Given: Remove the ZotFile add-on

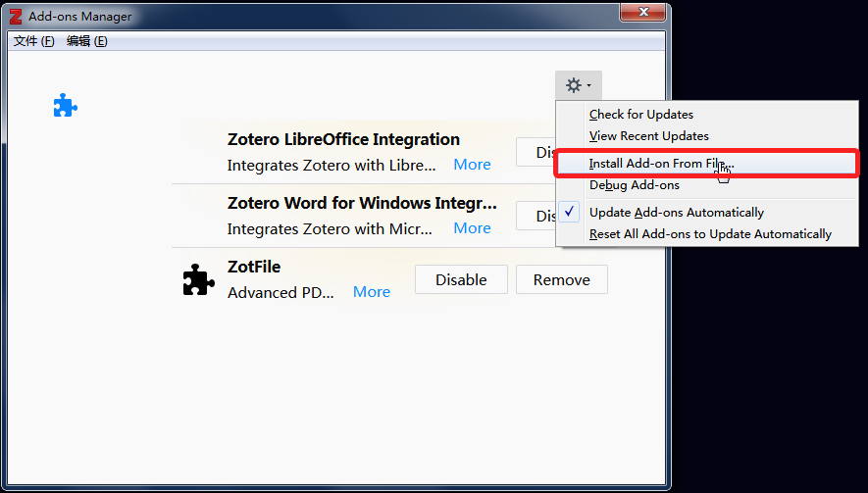Looking at the screenshot, I should (x=562, y=279).
